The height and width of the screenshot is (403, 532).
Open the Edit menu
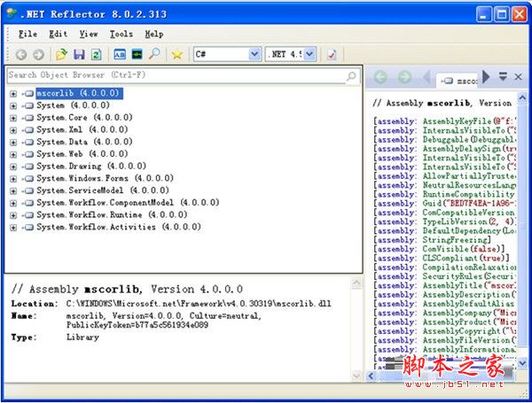click(58, 34)
